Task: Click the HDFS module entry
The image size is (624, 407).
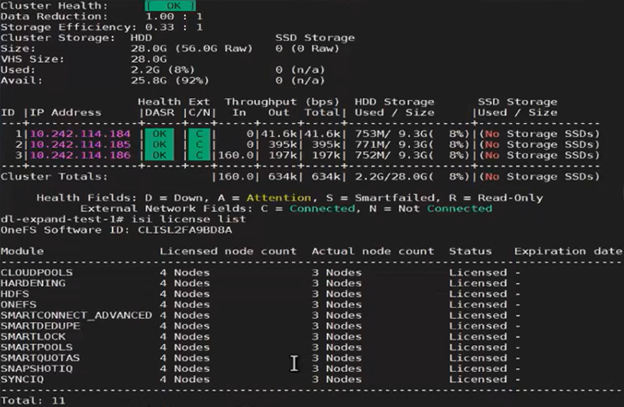Action: 15,293
